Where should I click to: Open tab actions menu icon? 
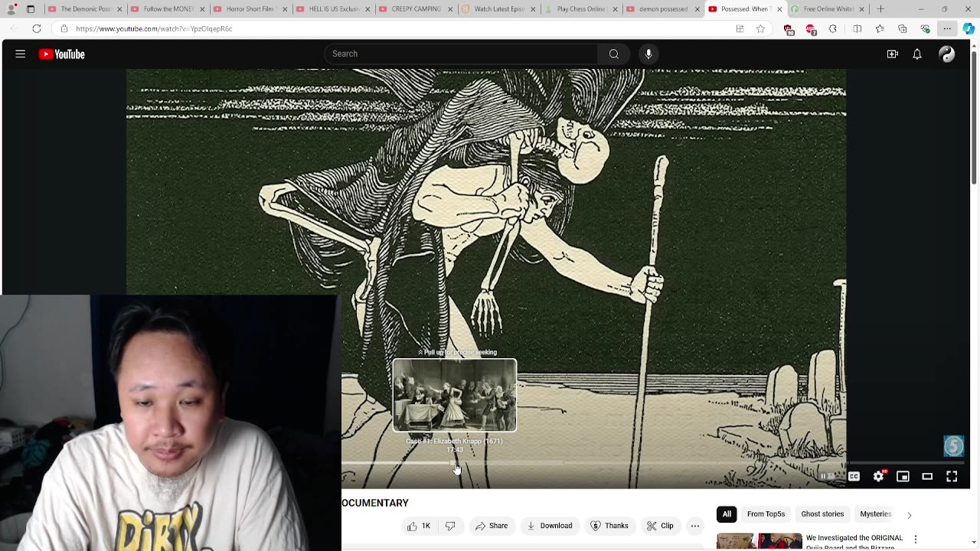(x=30, y=9)
